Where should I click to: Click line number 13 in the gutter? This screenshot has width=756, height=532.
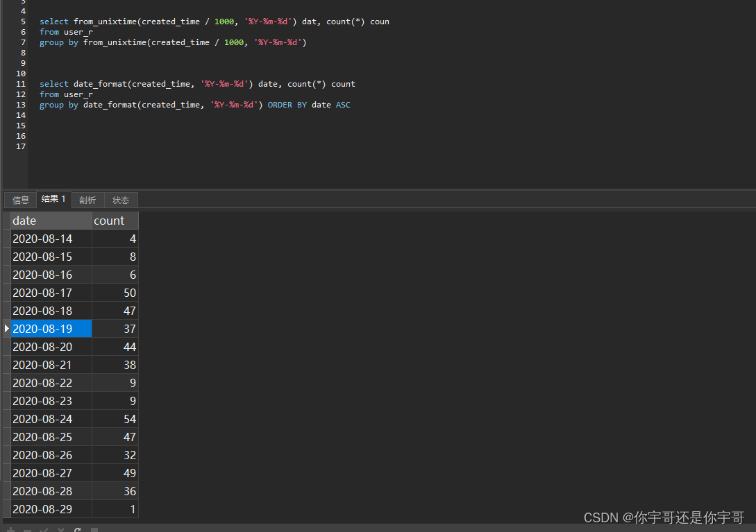pos(21,105)
